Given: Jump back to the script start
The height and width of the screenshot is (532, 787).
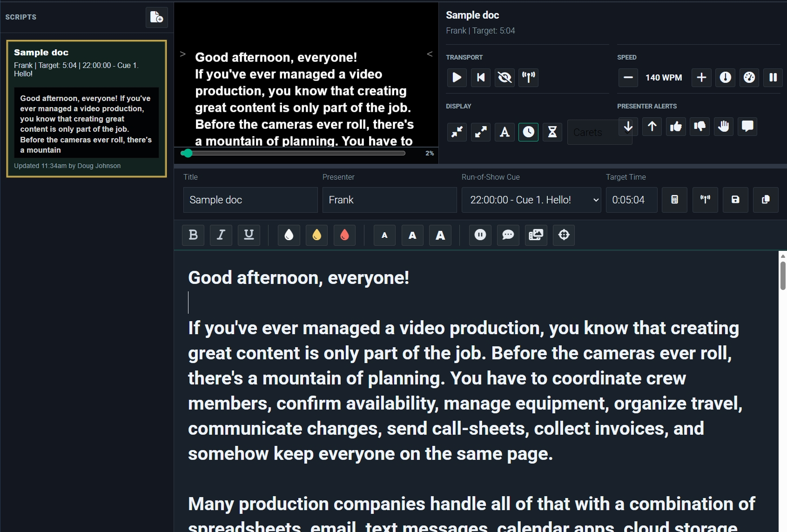Looking at the screenshot, I should 481,77.
